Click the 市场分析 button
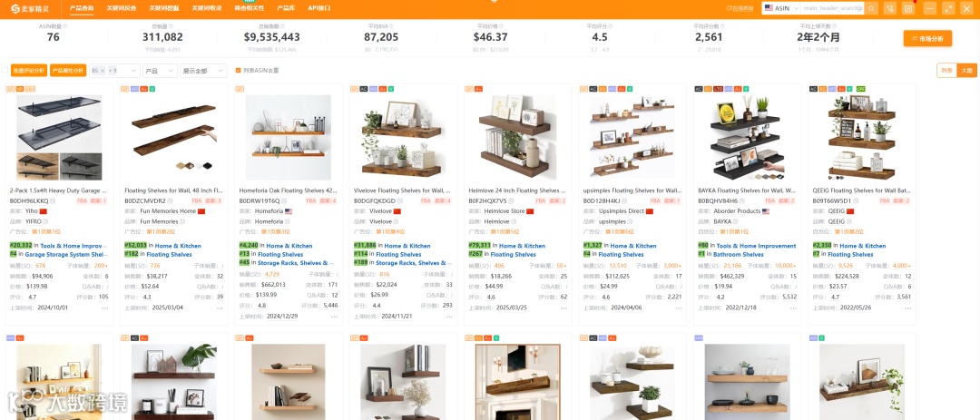Screen dimensions: 980x420 tap(927, 38)
